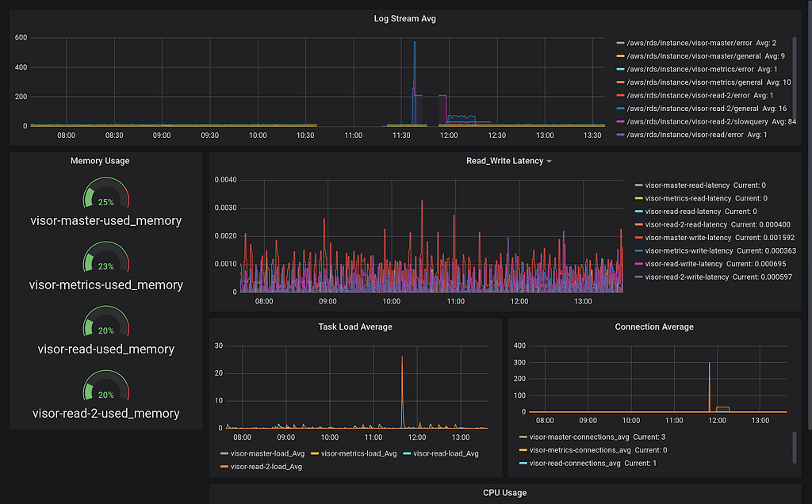Click the Log Stream legend scrollbar
This screenshot has width=812, height=504.
click(795, 69)
